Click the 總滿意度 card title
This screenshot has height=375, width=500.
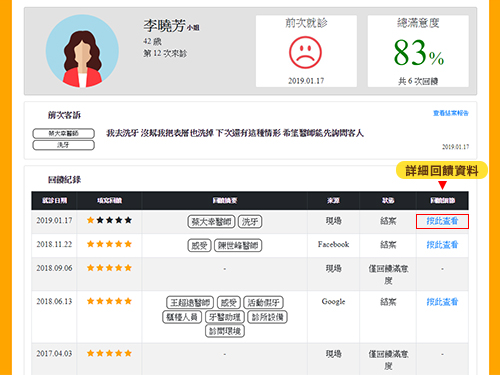coord(418,23)
